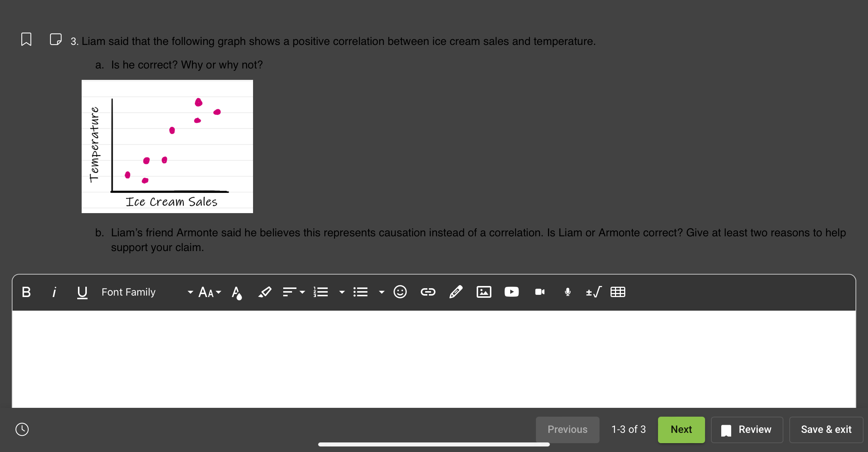Open the timer clock icon
Image resolution: width=868 pixels, height=452 pixels.
[x=22, y=429]
